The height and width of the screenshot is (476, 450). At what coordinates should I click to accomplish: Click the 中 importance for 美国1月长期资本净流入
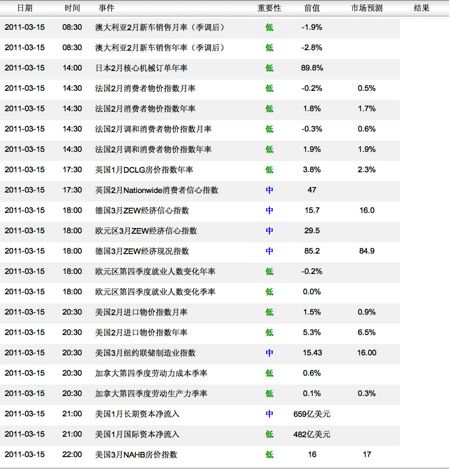pos(269,414)
